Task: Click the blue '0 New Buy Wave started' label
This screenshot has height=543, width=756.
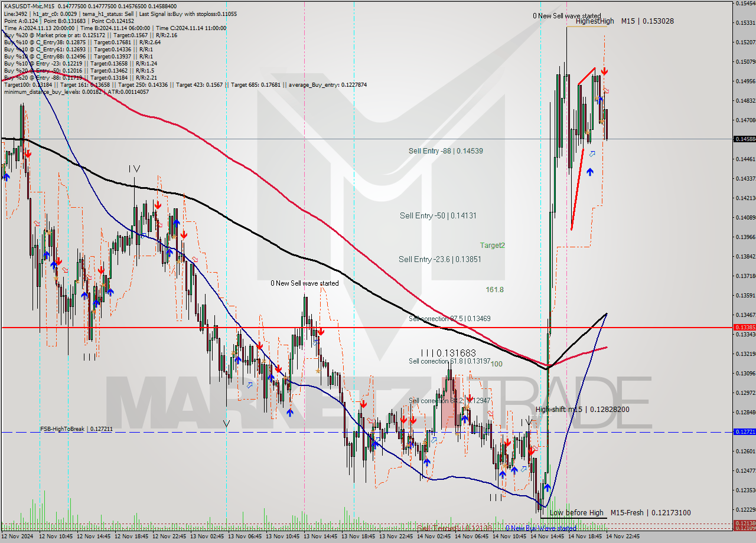Action: tap(541, 528)
